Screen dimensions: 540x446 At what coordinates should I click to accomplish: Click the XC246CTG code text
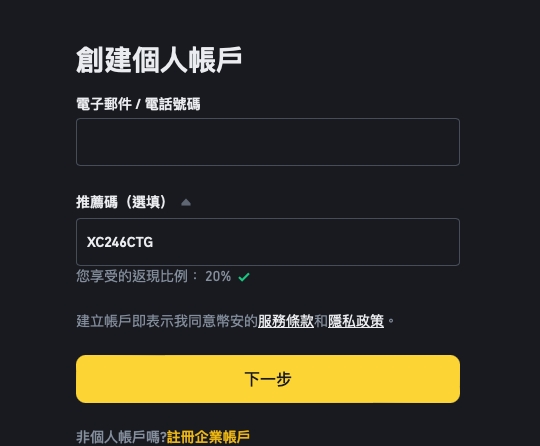coord(120,242)
